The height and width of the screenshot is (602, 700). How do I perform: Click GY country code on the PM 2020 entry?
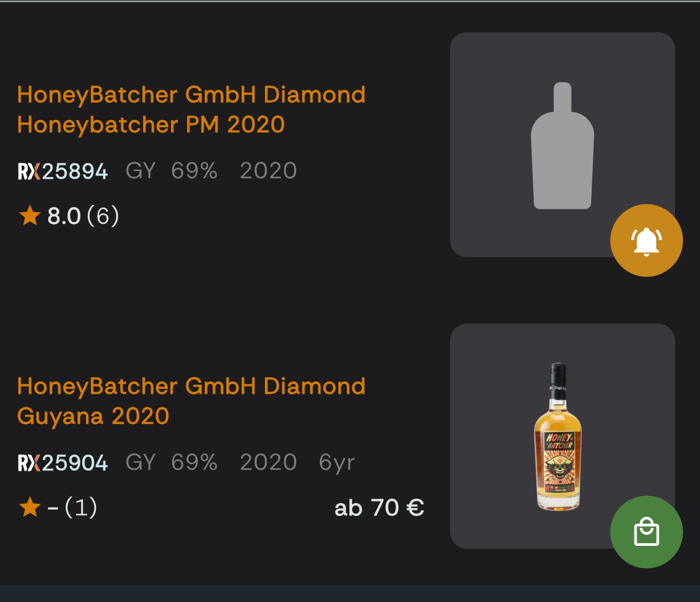[x=140, y=171]
